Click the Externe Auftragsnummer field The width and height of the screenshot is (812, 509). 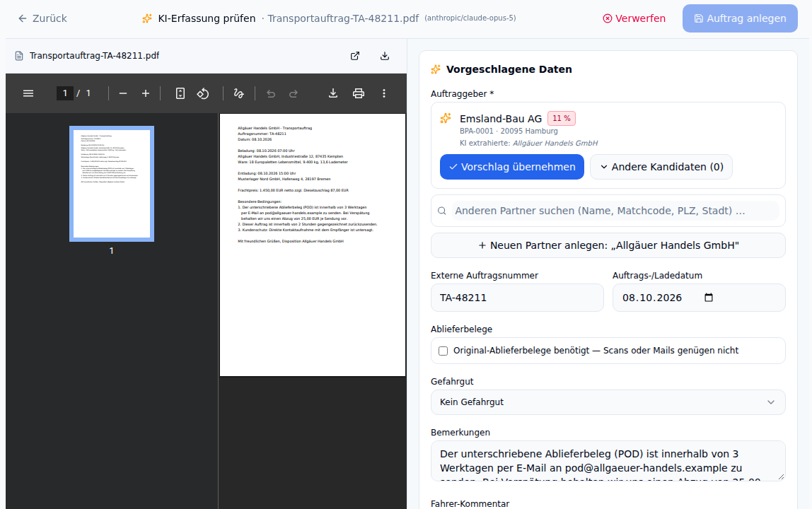(x=517, y=298)
